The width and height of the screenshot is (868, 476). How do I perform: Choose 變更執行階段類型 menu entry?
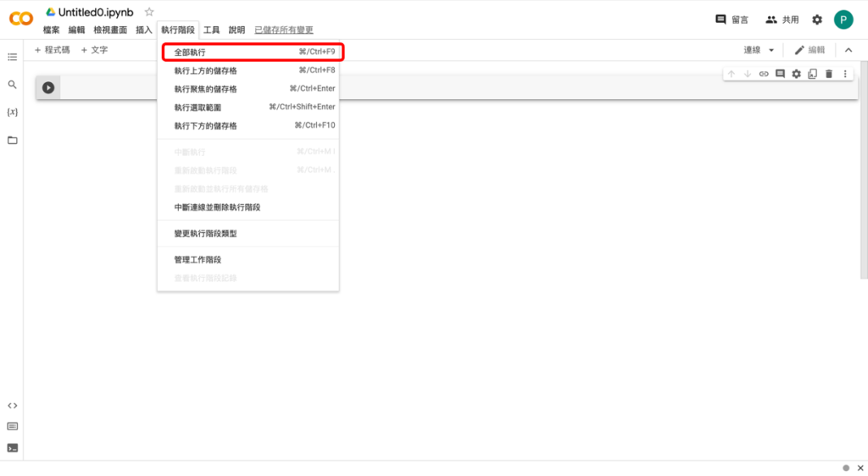[206, 233]
